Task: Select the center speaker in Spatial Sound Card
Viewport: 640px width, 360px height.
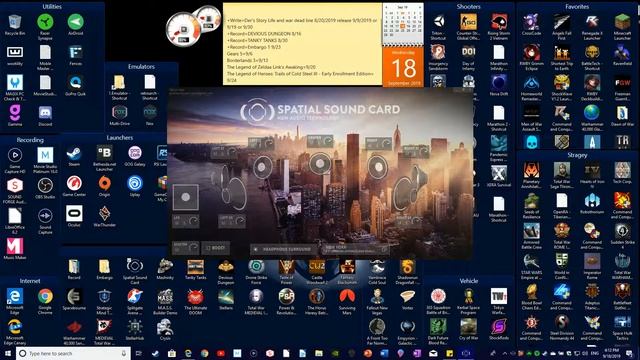Action: coord(320,163)
